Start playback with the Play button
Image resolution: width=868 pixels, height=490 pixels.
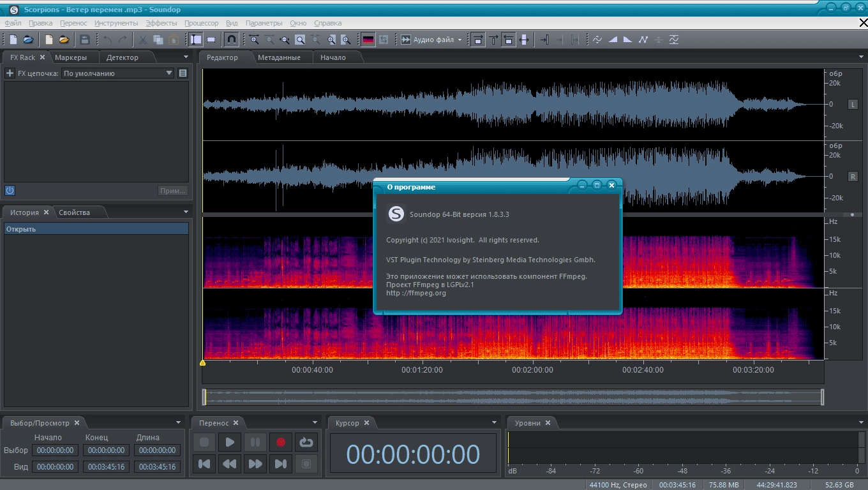[x=230, y=442]
